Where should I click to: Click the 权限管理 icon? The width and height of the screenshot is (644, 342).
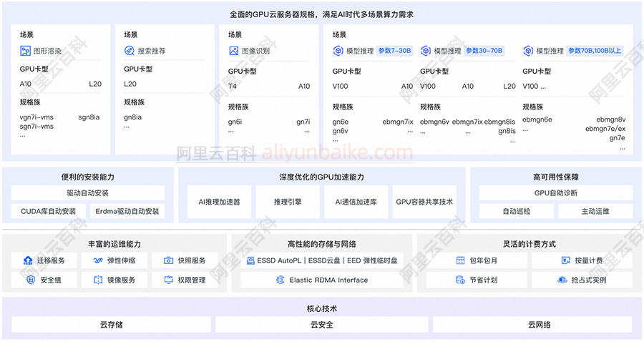pyautogui.click(x=168, y=280)
